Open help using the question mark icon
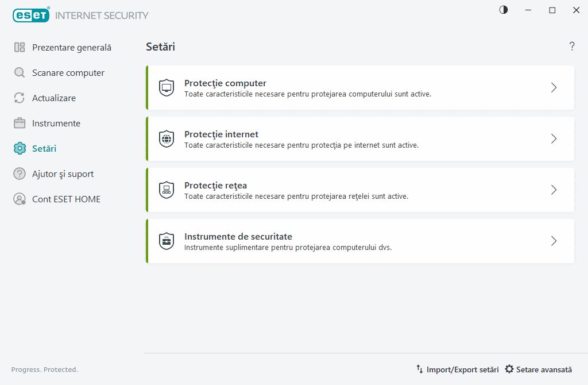This screenshot has width=588, height=385. click(572, 47)
